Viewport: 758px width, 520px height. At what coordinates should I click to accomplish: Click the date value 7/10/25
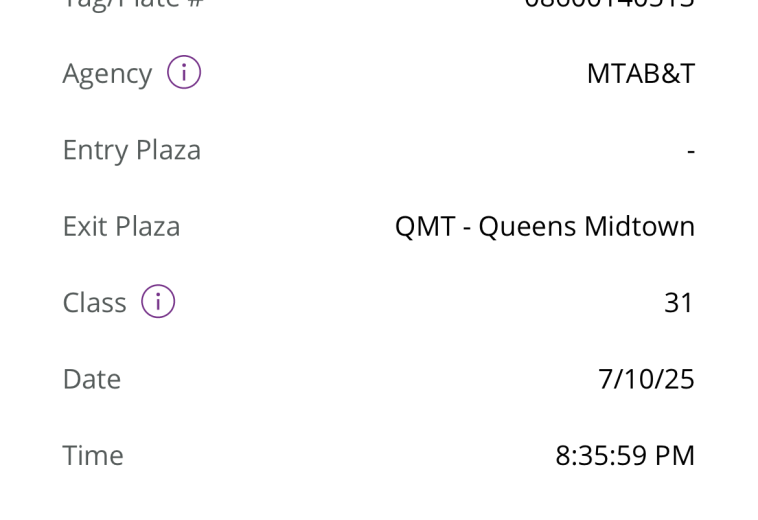[646, 379]
